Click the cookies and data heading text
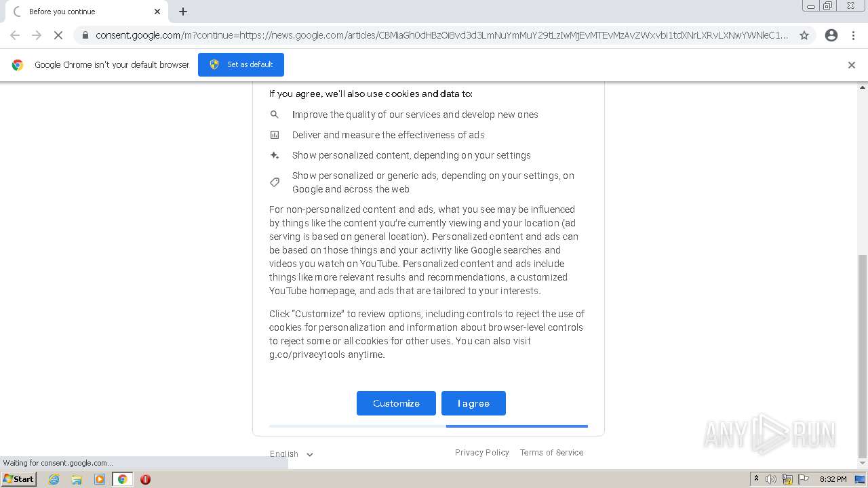 pyautogui.click(x=371, y=94)
